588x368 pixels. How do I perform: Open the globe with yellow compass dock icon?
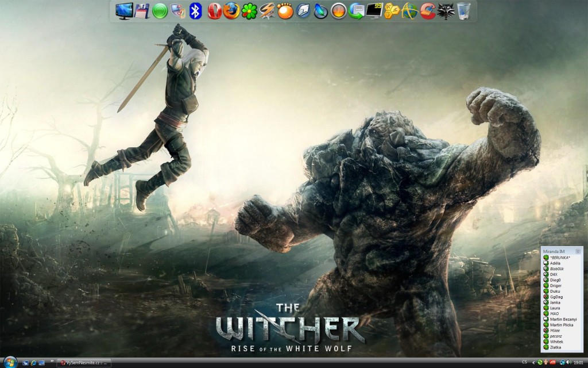click(x=410, y=11)
